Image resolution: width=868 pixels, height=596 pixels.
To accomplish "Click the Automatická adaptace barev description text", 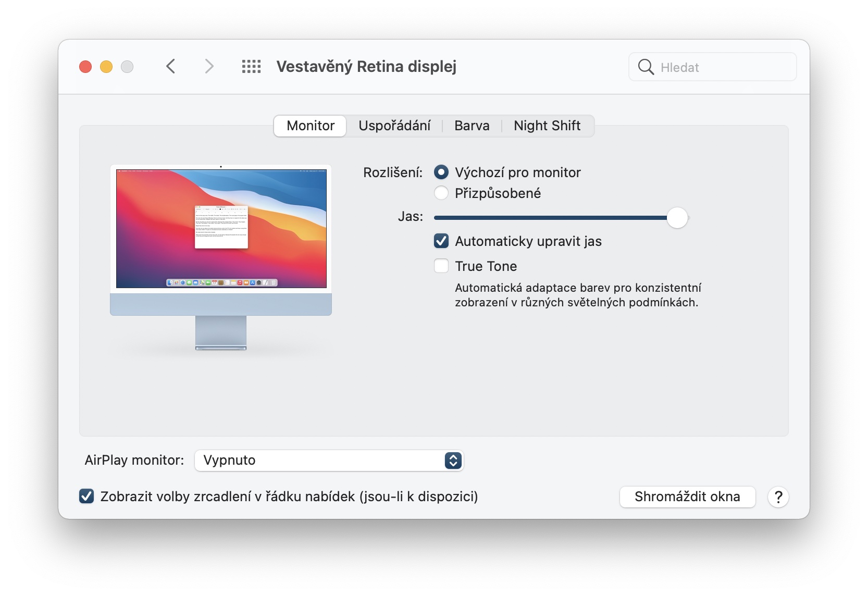I will 578,295.
